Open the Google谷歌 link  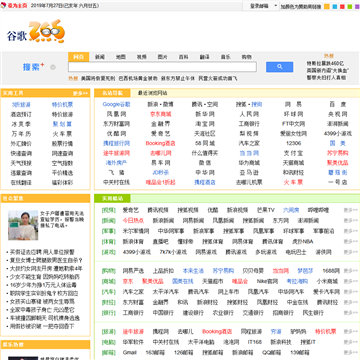click(116, 104)
